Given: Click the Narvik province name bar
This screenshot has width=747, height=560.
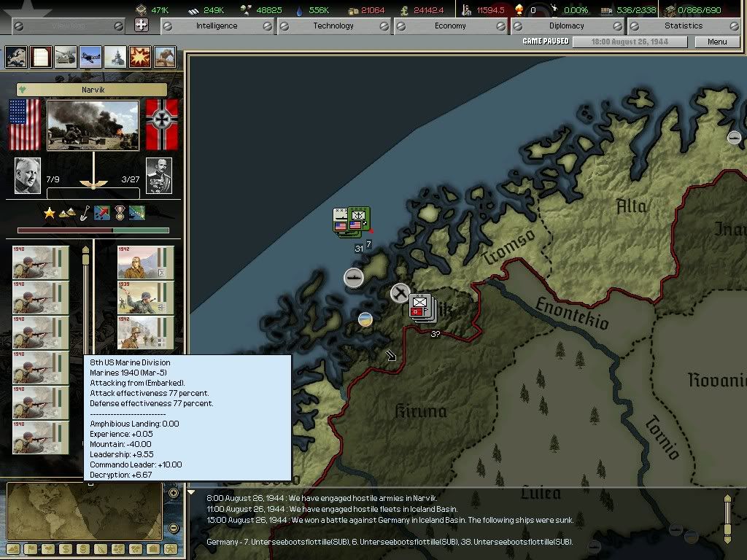Looking at the screenshot, I should click(92, 90).
